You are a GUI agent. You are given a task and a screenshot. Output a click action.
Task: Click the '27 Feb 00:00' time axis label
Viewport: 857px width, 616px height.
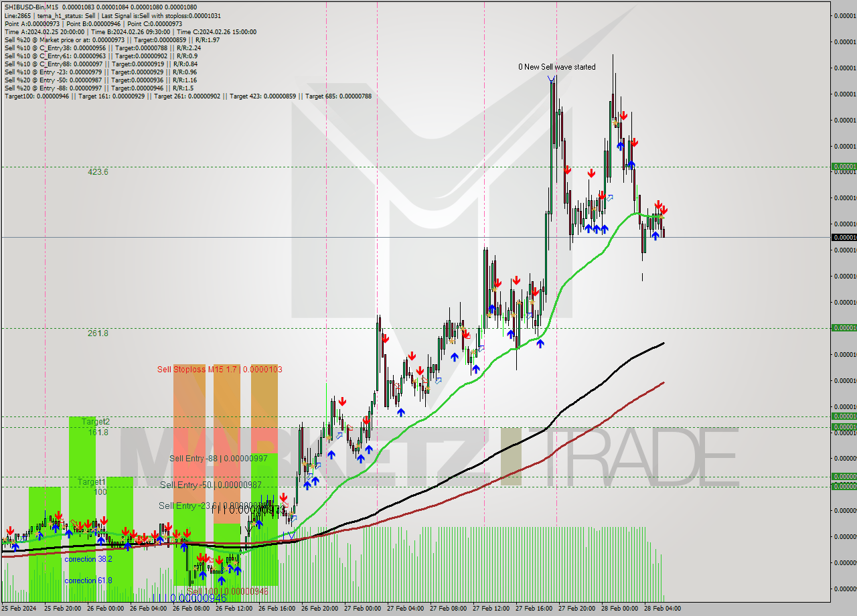pyautogui.click(x=362, y=609)
